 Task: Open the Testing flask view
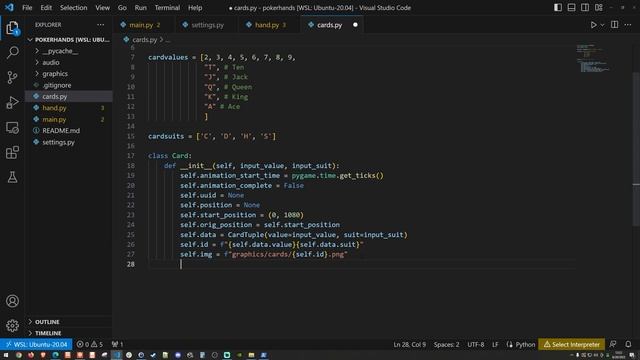pyautogui.click(x=12, y=177)
